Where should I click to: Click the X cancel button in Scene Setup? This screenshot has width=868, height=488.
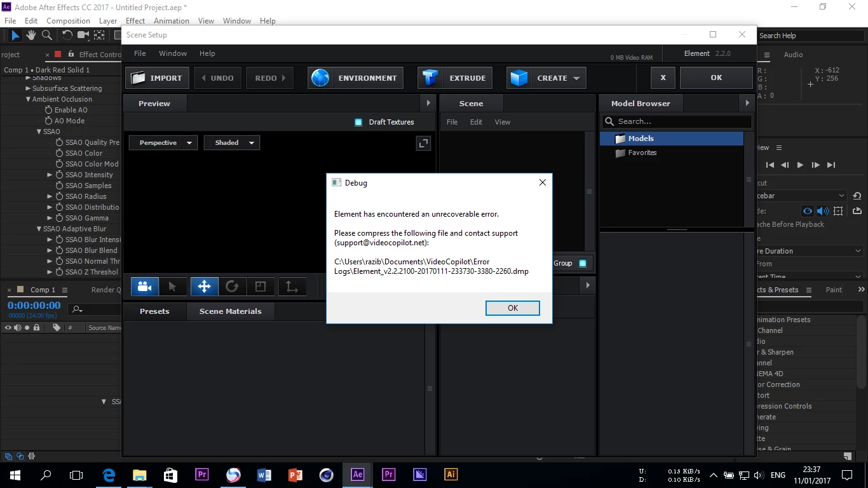click(663, 78)
